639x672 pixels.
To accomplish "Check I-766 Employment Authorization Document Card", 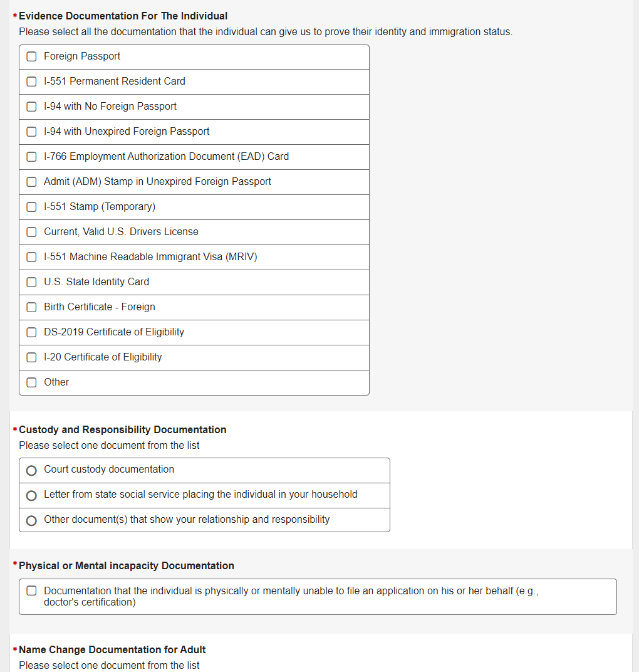I will 31,157.
